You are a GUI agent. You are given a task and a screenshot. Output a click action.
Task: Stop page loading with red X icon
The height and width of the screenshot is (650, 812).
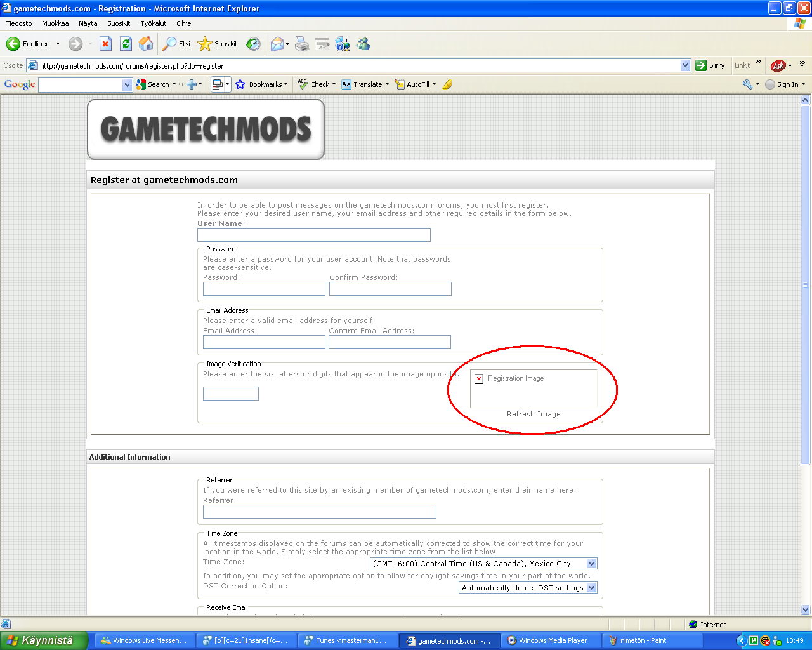click(x=105, y=44)
